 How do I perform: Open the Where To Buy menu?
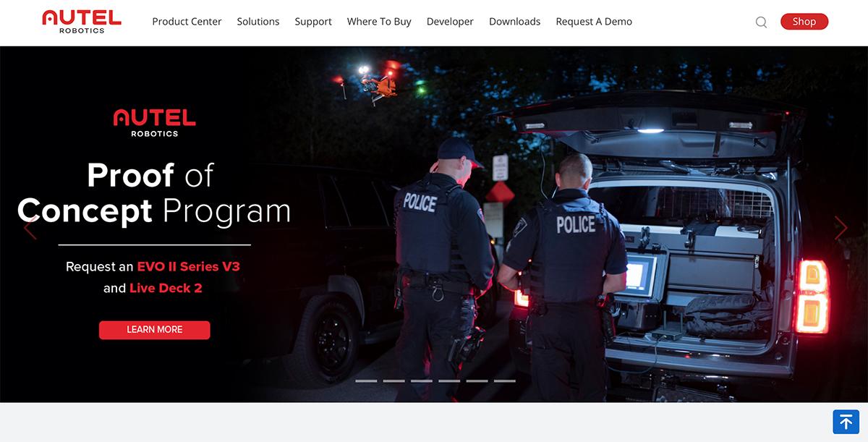coord(379,22)
